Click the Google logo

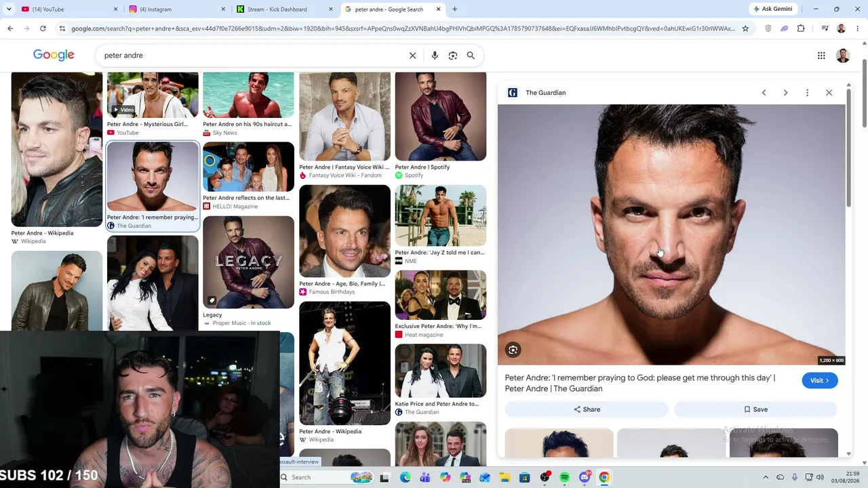click(x=54, y=56)
